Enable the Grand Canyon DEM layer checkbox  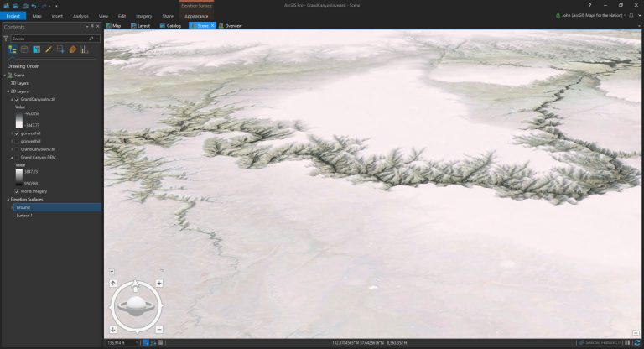tap(17, 158)
